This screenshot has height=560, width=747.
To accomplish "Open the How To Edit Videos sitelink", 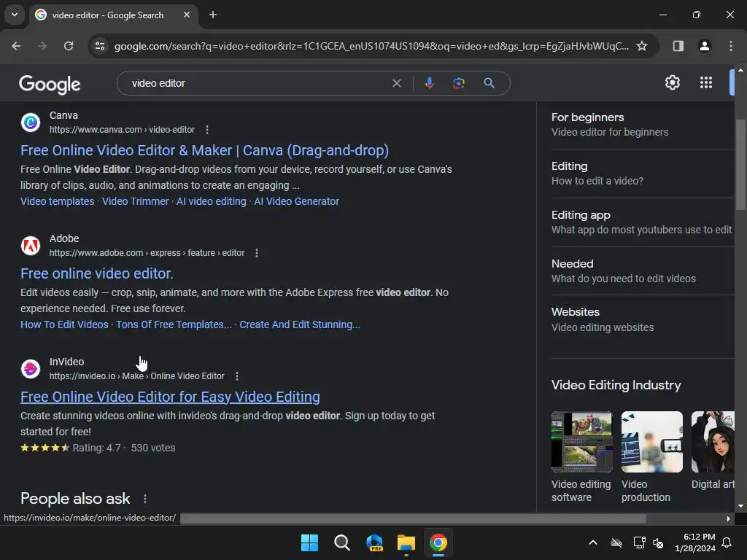I will click(64, 324).
